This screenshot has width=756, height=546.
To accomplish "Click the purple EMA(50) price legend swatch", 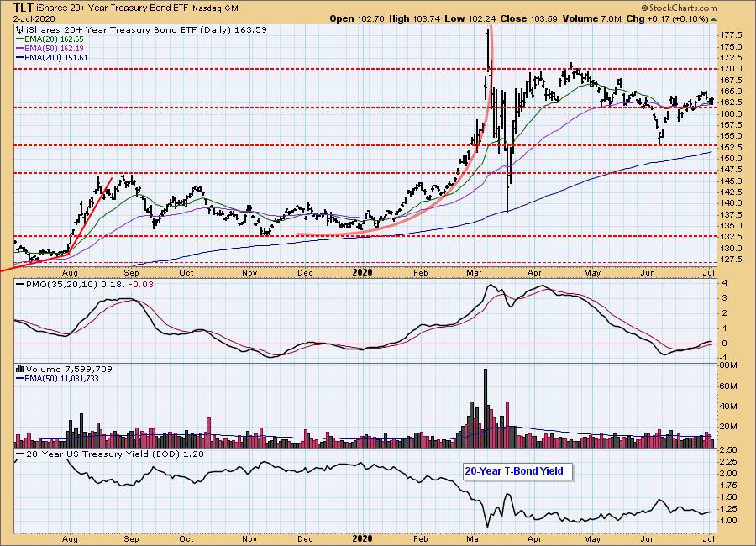I will click(20, 48).
